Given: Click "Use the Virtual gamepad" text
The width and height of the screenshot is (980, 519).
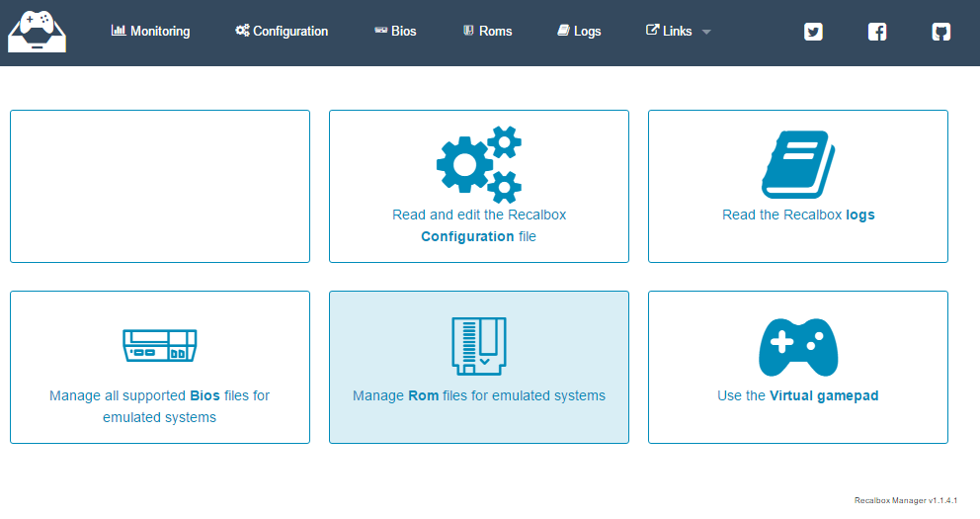Looking at the screenshot, I should (x=798, y=395).
